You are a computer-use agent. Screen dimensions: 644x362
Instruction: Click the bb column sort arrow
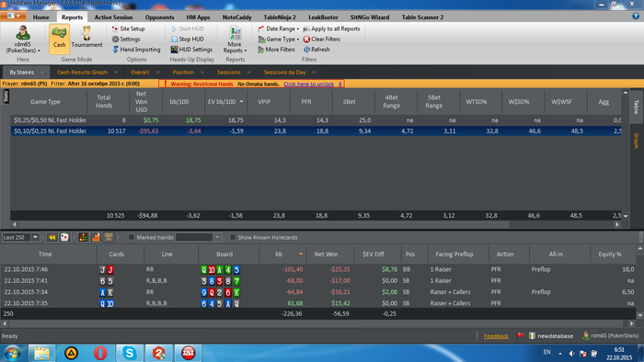(301, 255)
